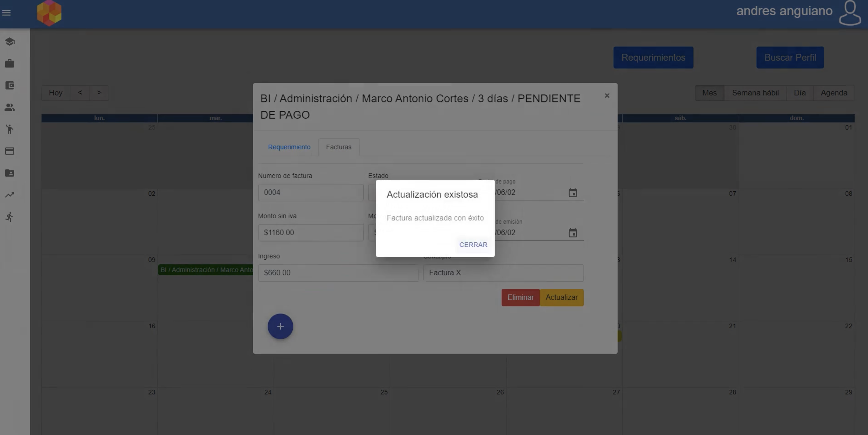Image resolution: width=868 pixels, height=435 pixels.
Task: Open the user profile avatar icon
Action: (850, 13)
